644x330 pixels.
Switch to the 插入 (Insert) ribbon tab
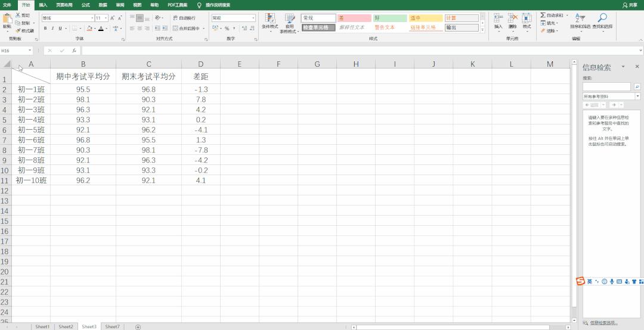coord(43,5)
